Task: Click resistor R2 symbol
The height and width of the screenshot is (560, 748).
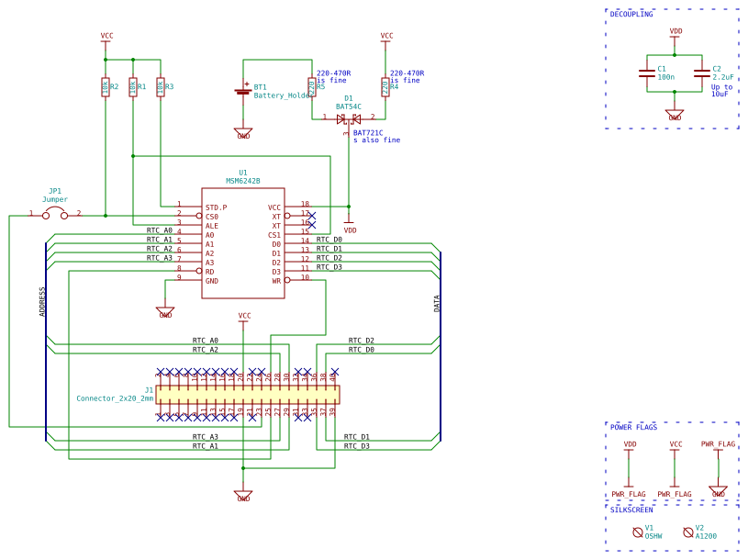Action: point(106,87)
